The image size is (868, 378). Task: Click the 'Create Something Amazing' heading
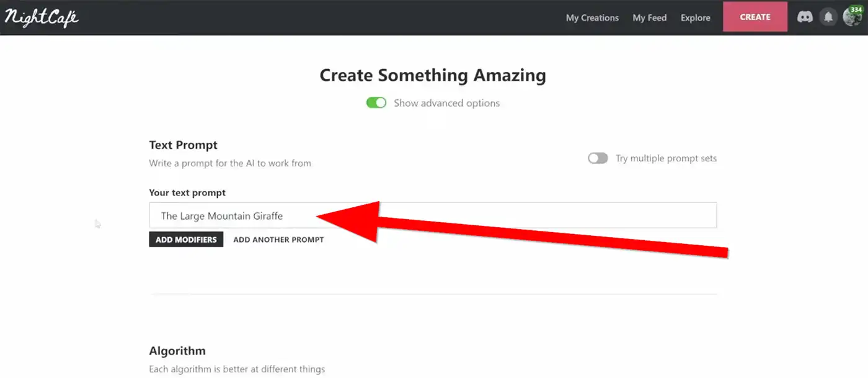pyautogui.click(x=433, y=75)
